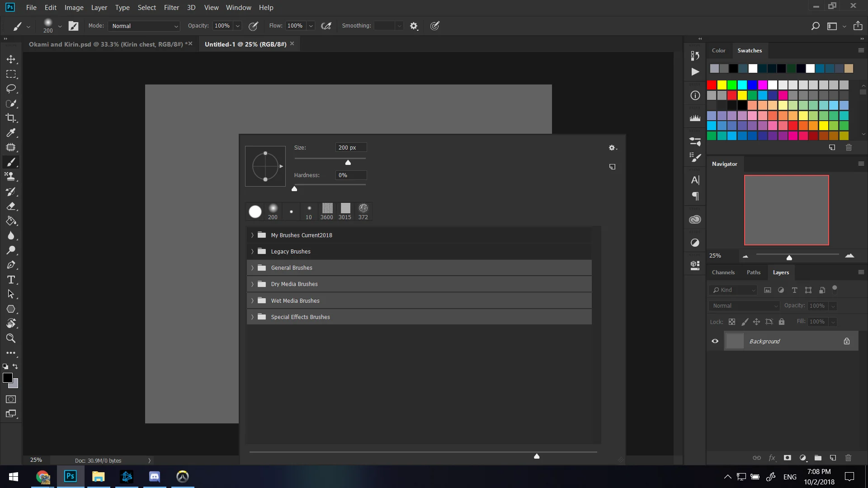Open the Filter menu

[171, 7]
